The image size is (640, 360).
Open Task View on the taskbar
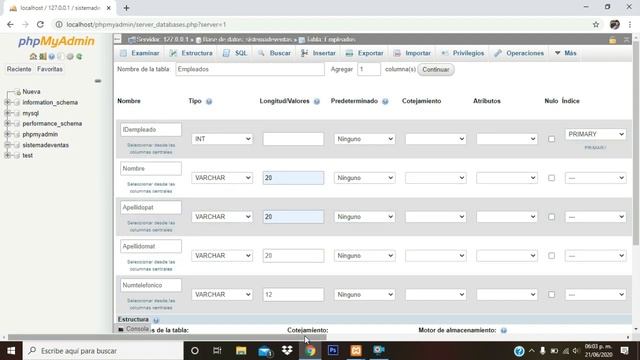217,350
